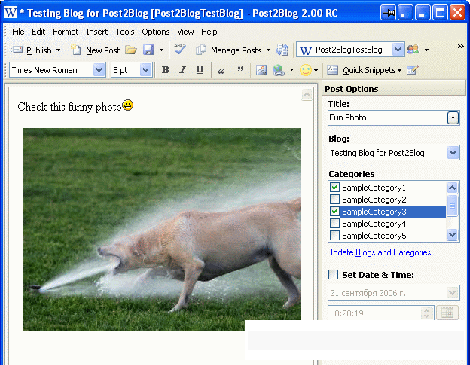Viewport: 470px width, 365px height.
Task: Toggle bold formatting
Action: tap(165, 70)
